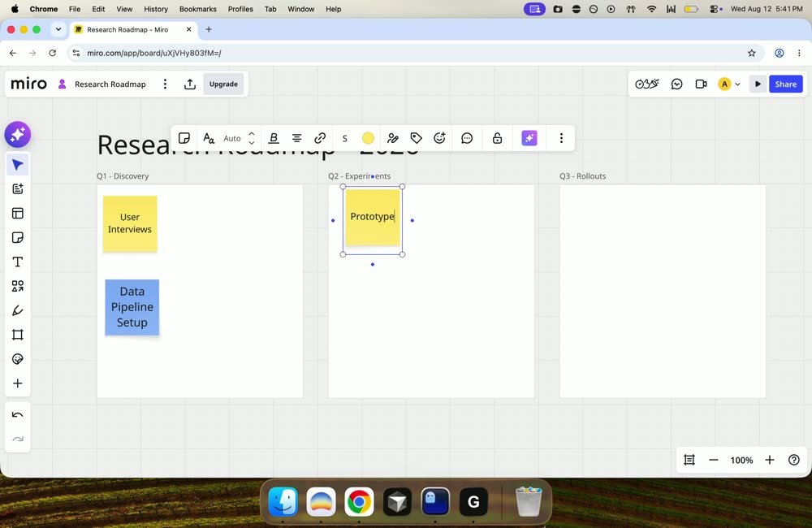Image resolution: width=812 pixels, height=528 pixels.
Task: Open the AI create note tool in sidebar
Action: [x=18, y=189]
